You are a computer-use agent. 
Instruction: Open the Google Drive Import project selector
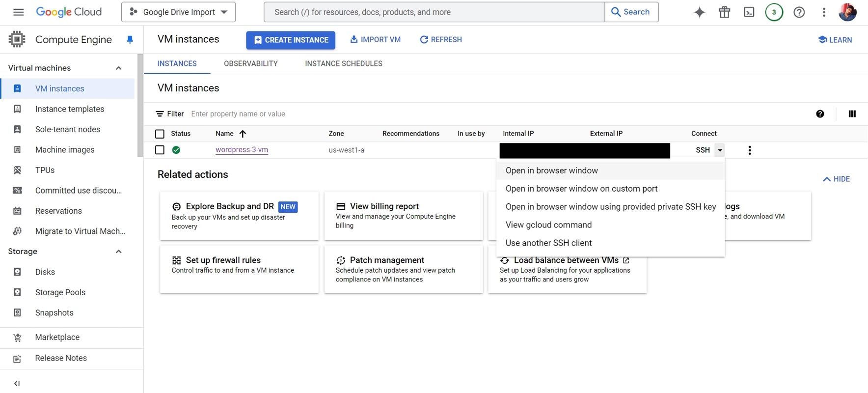coord(178,12)
